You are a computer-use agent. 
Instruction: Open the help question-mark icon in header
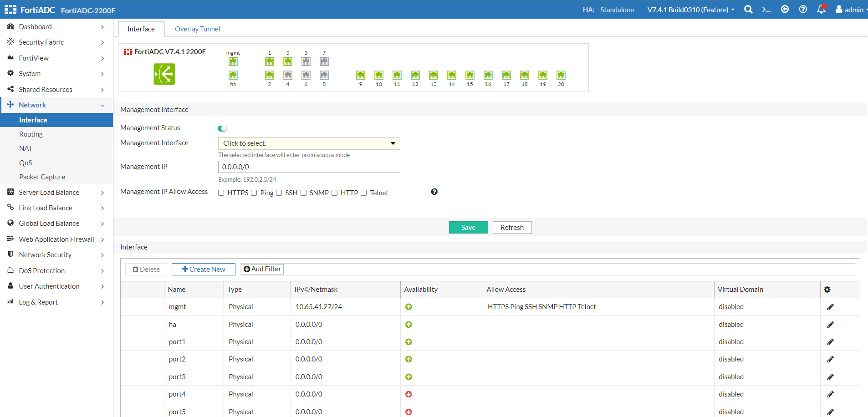pos(803,9)
